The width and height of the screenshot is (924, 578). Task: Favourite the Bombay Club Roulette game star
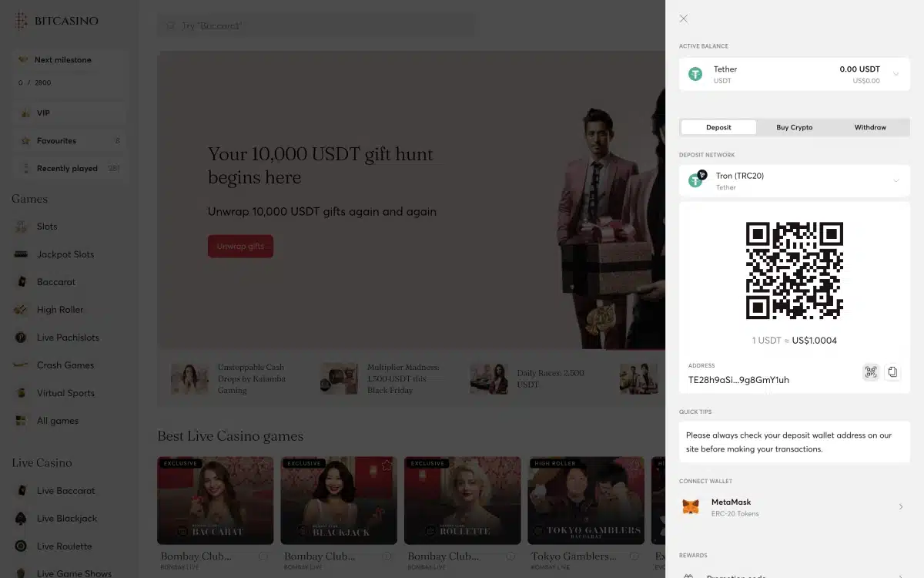click(x=511, y=465)
